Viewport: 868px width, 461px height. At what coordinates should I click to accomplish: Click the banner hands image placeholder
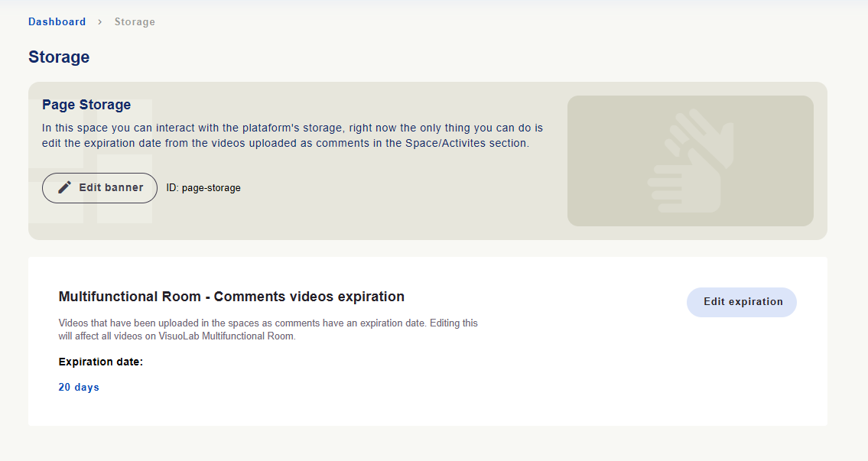pyautogui.click(x=691, y=161)
